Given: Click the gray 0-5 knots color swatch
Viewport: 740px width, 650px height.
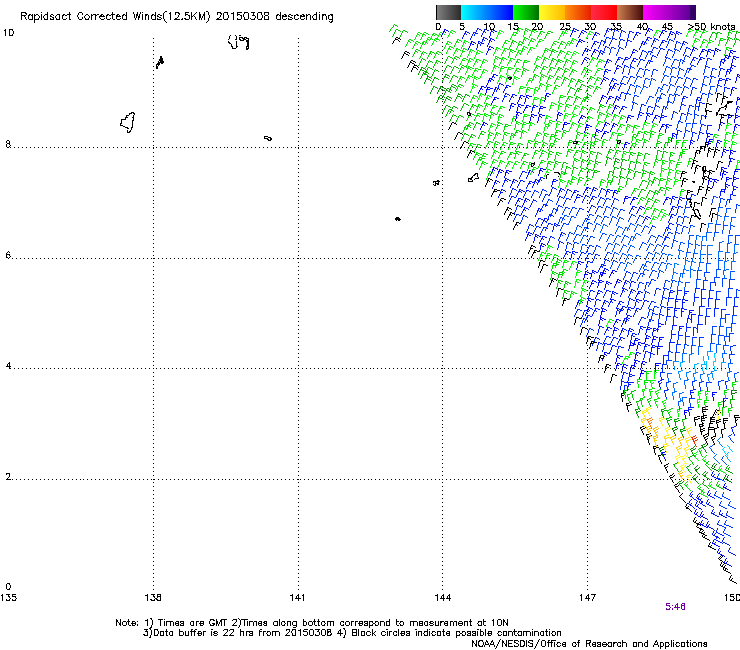Looking at the screenshot, I should point(448,12).
